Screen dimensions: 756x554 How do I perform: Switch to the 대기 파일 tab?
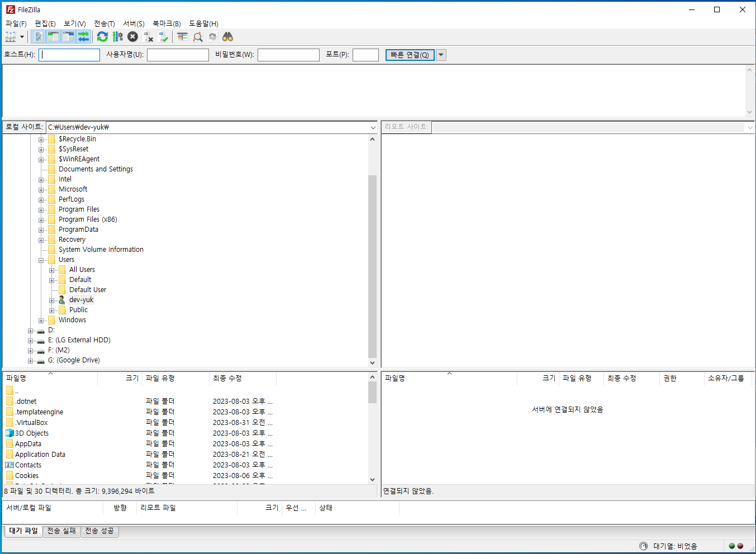pos(23,531)
